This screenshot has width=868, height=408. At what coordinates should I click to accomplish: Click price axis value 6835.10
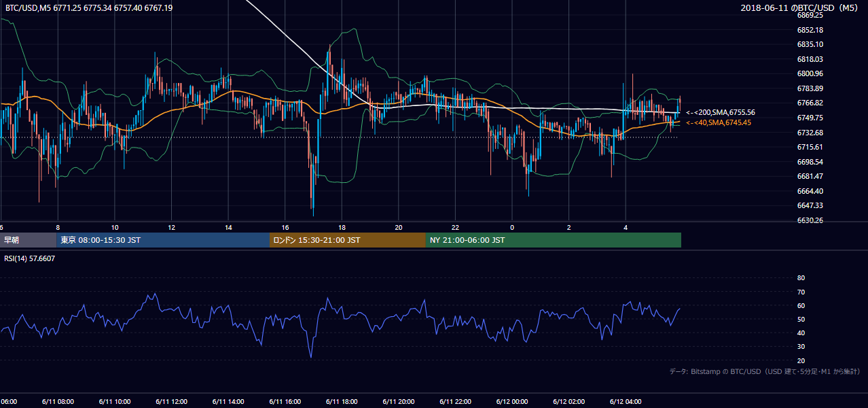point(810,44)
